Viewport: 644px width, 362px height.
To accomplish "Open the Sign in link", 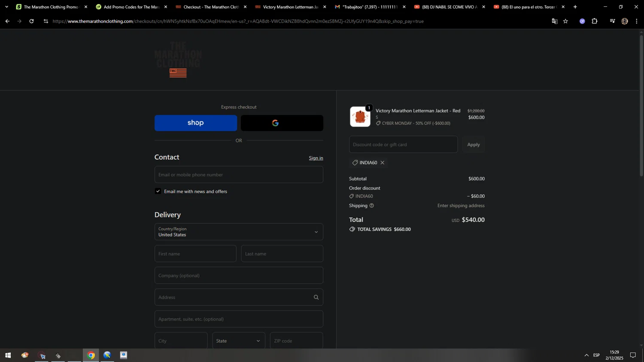I will (x=316, y=158).
